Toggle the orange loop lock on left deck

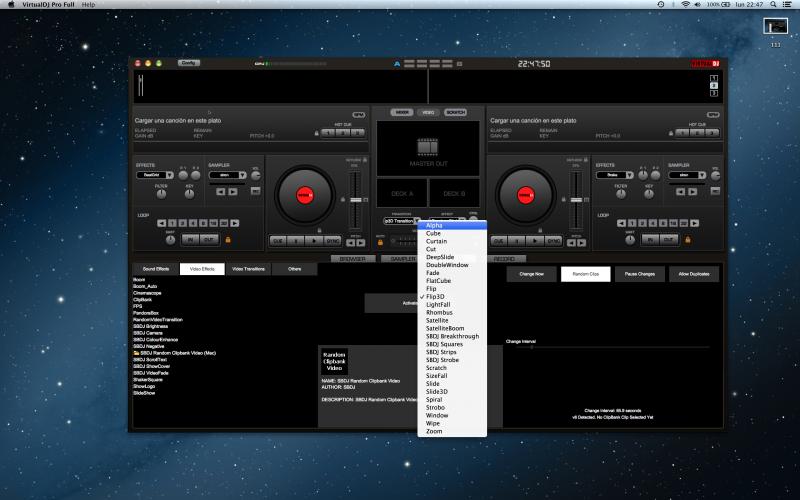[228, 240]
